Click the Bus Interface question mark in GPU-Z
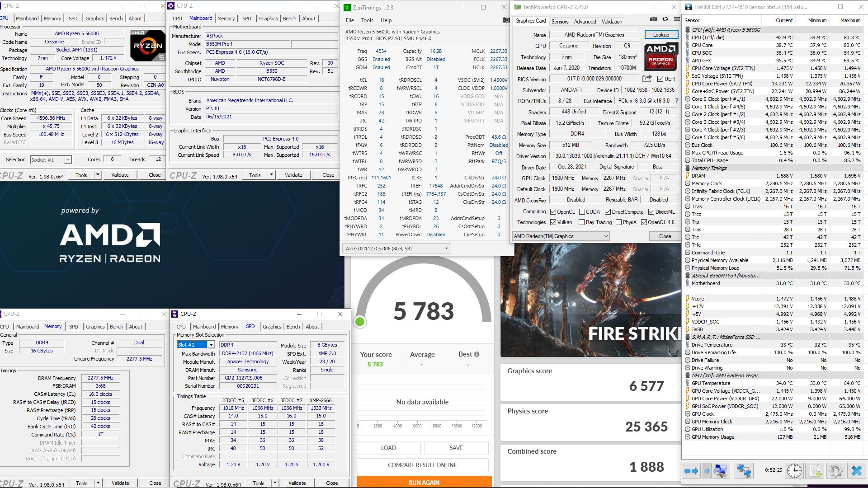Image resolution: width=868 pixels, height=488 pixels. coord(677,101)
